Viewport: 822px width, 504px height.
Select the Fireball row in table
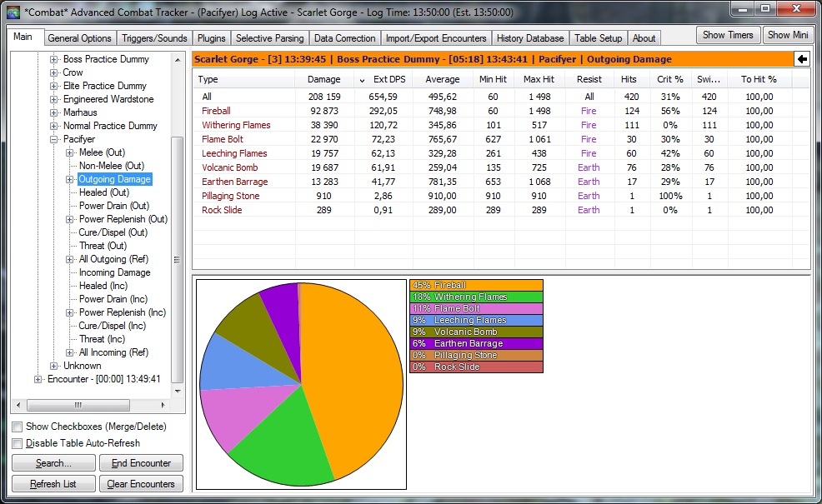point(493,111)
